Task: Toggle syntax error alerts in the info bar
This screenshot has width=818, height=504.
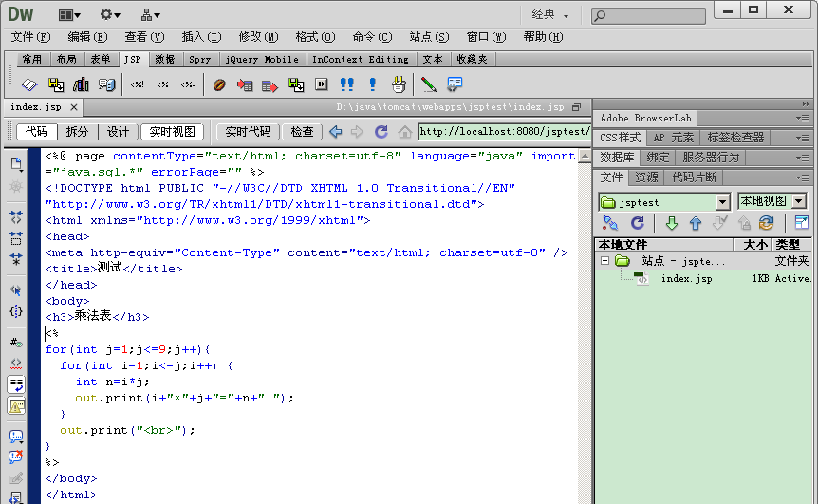Action: coord(16,406)
